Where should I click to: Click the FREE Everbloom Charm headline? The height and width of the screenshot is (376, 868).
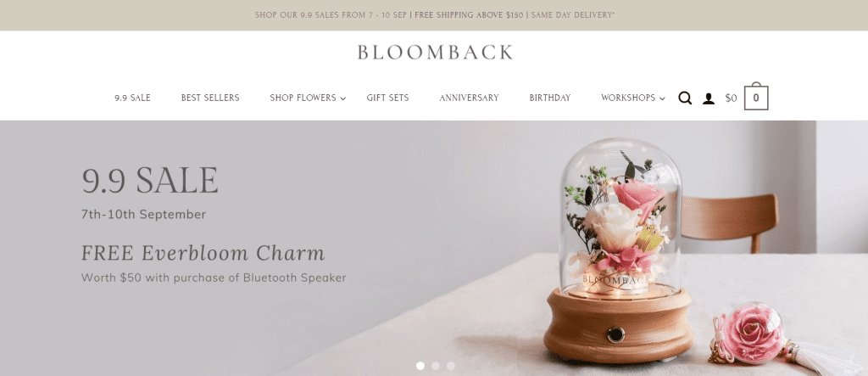pos(203,253)
